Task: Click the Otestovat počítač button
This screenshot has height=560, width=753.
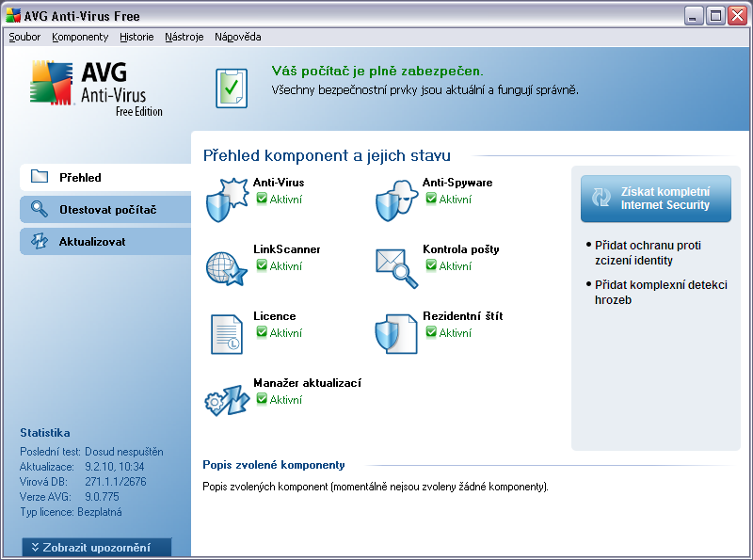Action: [x=105, y=209]
